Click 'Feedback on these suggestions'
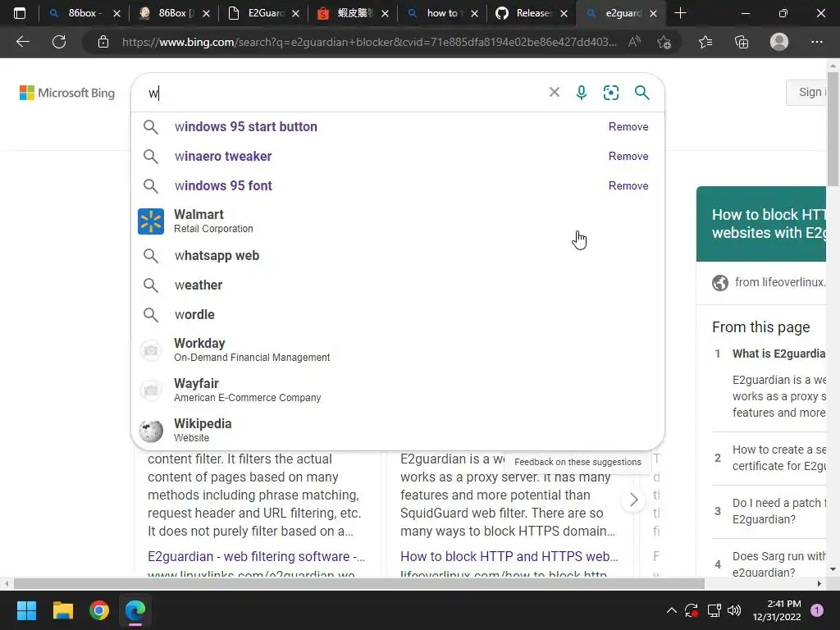Image resolution: width=840 pixels, height=630 pixels. pyautogui.click(x=577, y=462)
